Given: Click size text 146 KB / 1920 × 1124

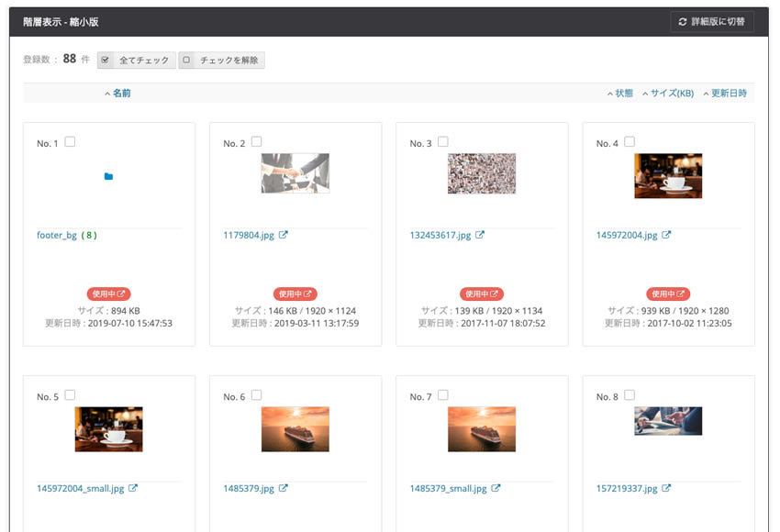Looking at the screenshot, I should [312, 311].
